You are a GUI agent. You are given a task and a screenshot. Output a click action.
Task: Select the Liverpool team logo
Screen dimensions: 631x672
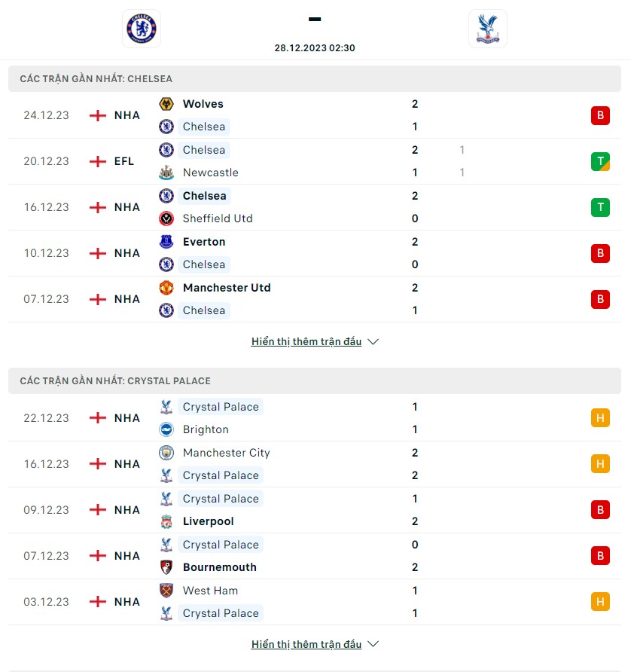166,521
